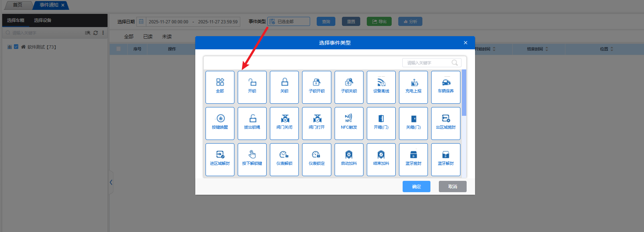
Task: Open the 事件类型 event type dropdown
Action: click(289, 22)
